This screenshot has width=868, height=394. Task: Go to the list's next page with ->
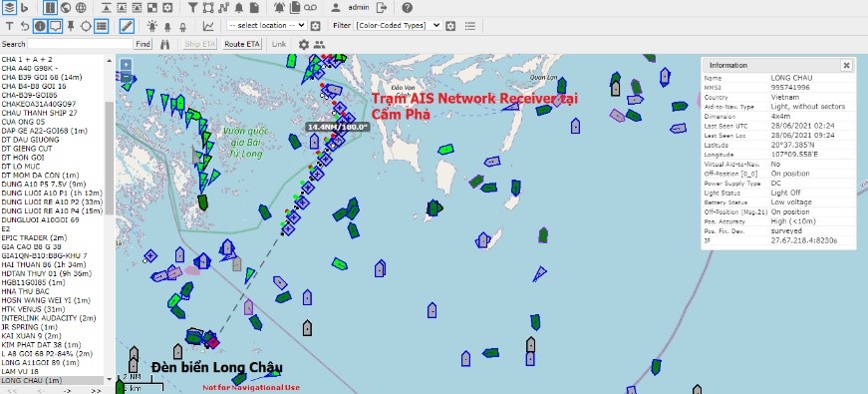67,390
